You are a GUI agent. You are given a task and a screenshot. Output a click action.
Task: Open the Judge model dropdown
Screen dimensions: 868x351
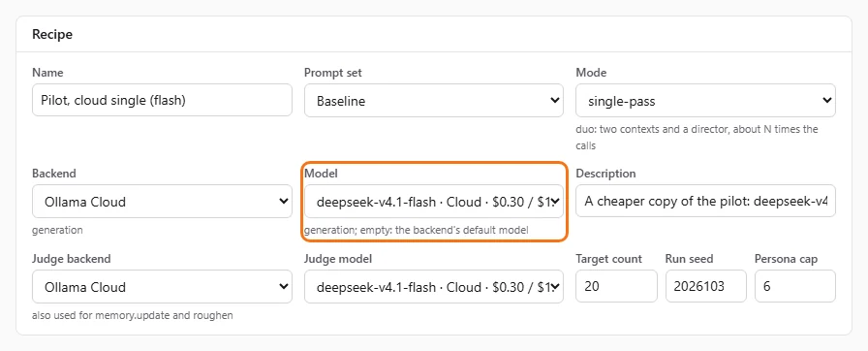pos(433,287)
